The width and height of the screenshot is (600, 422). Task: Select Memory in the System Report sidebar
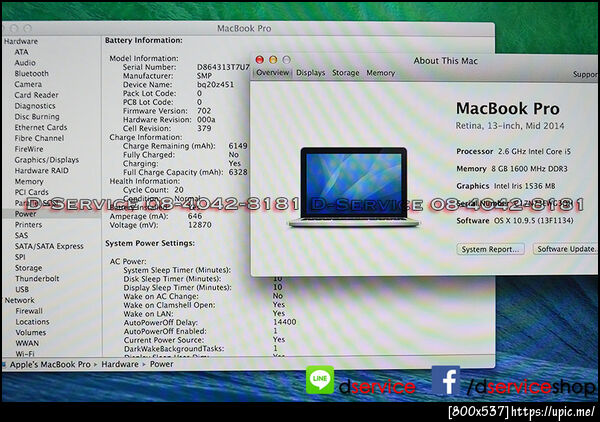29,181
